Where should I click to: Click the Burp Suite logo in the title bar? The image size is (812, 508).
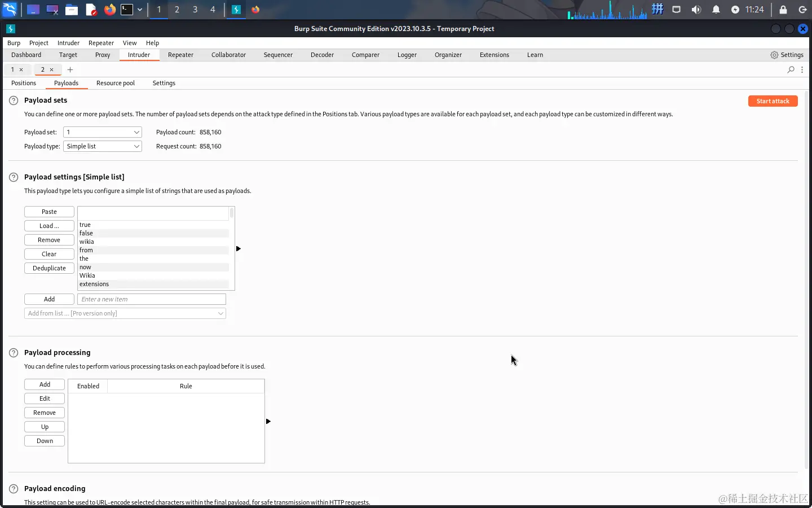(11, 29)
